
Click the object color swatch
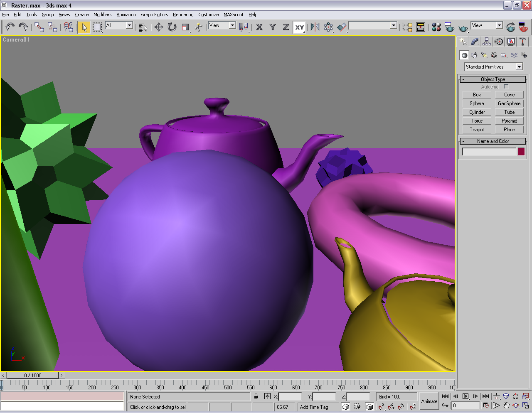tap(521, 152)
